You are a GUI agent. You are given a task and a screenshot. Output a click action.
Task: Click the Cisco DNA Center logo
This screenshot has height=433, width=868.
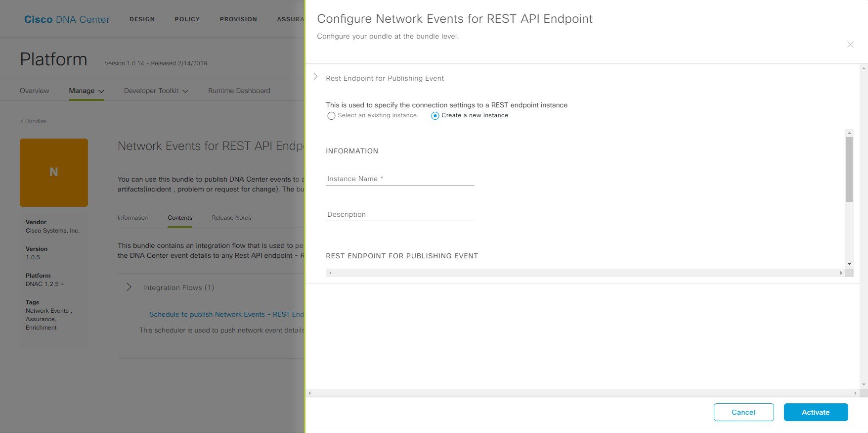click(67, 19)
